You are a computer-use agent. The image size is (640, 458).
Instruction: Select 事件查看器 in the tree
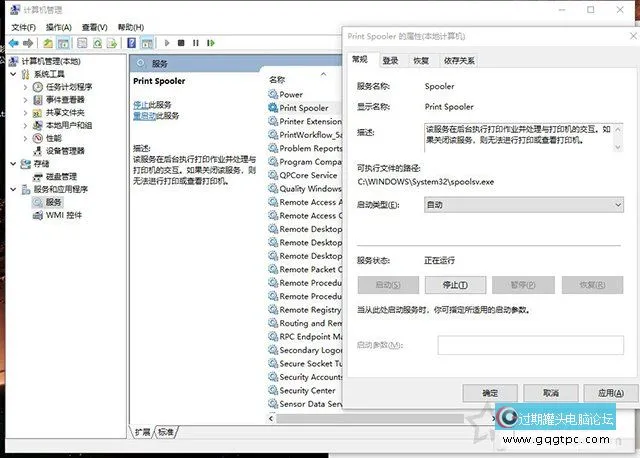point(65,100)
